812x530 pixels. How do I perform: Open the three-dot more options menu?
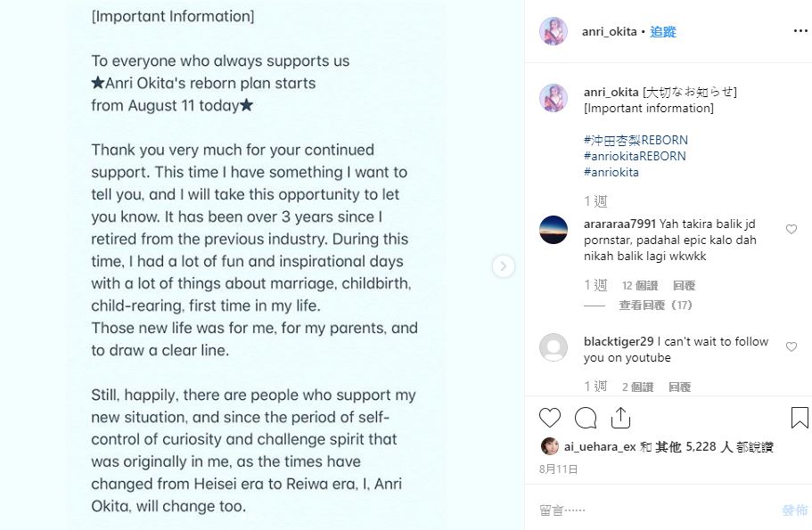click(x=800, y=31)
